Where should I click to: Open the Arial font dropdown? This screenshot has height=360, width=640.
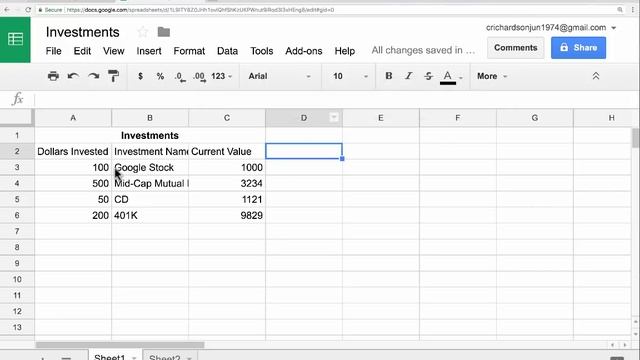click(280, 76)
